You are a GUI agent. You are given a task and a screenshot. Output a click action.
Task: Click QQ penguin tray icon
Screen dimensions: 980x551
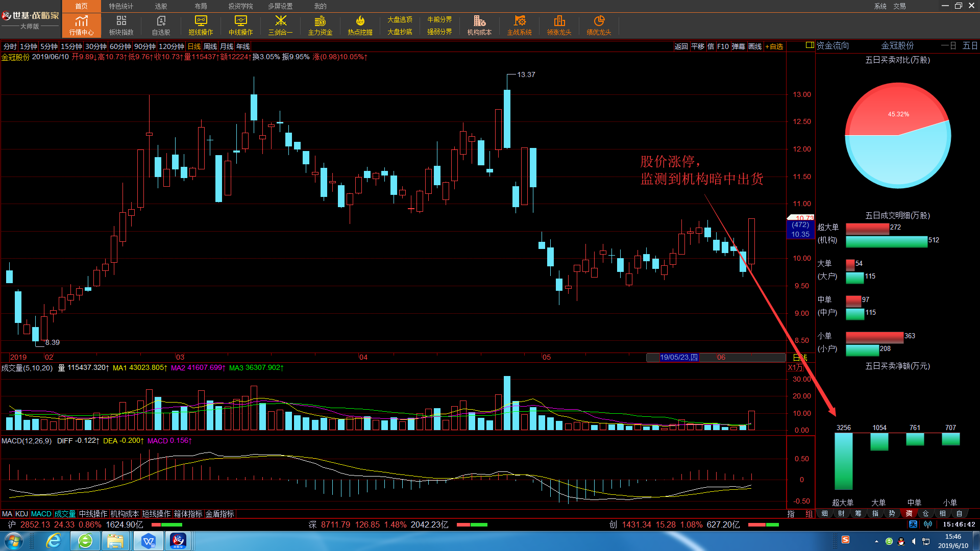click(x=901, y=541)
